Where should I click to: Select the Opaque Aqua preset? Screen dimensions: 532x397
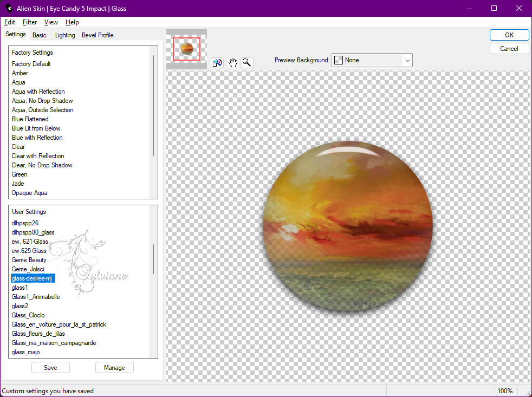click(x=29, y=193)
